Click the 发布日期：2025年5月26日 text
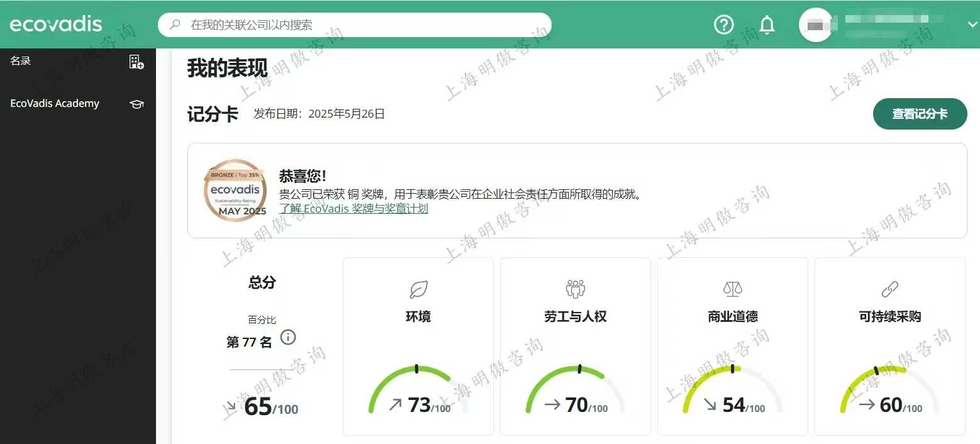 tap(320, 114)
